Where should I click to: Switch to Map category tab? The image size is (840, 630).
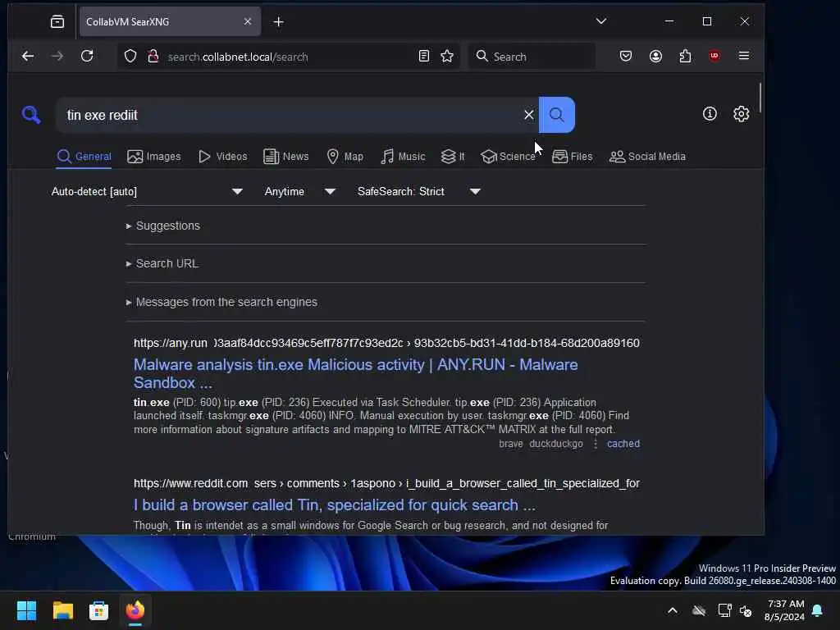345,157
